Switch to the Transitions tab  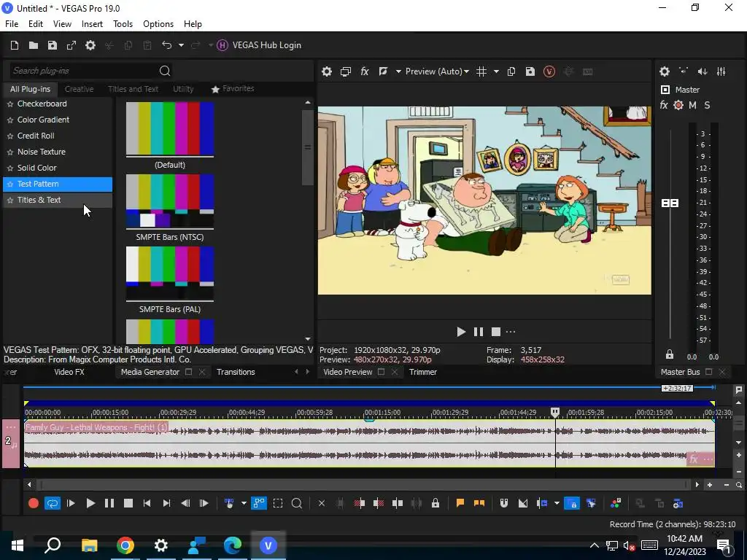click(236, 372)
